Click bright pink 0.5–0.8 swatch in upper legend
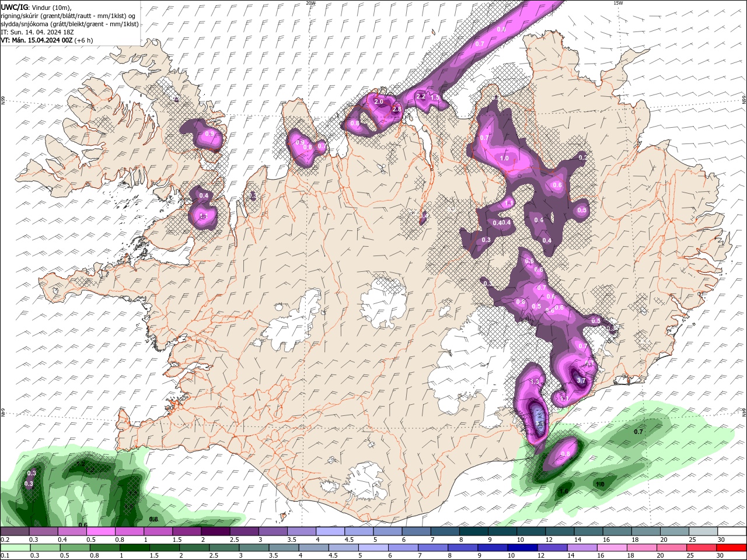Viewport: 747px width, 560px height. pyautogui.click(x=100, y=531)
